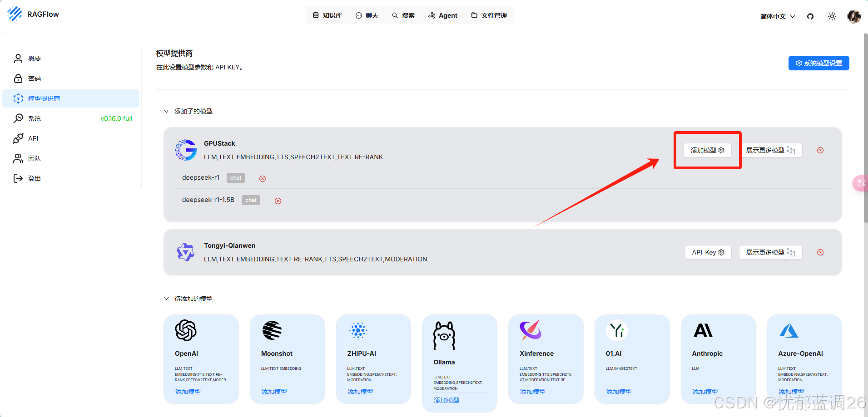Click the chat tag beside deepseek-r1
Viewport: 868px width, 417px height.
(x=236, y=178)
